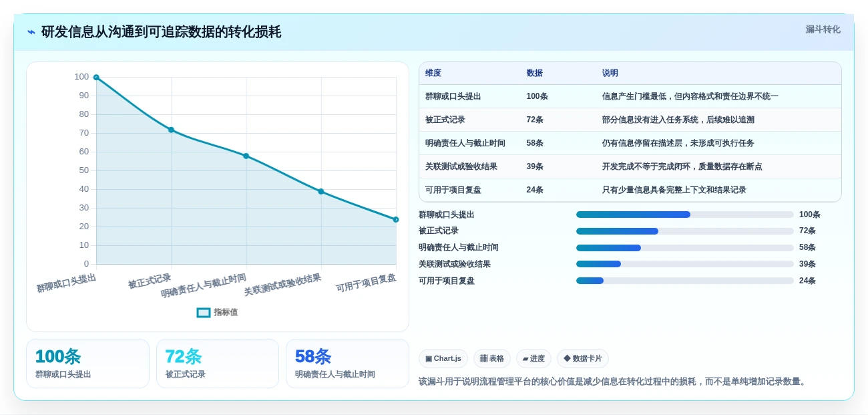Click the footer note starting 该漏斗用于说明

(614, 382)
